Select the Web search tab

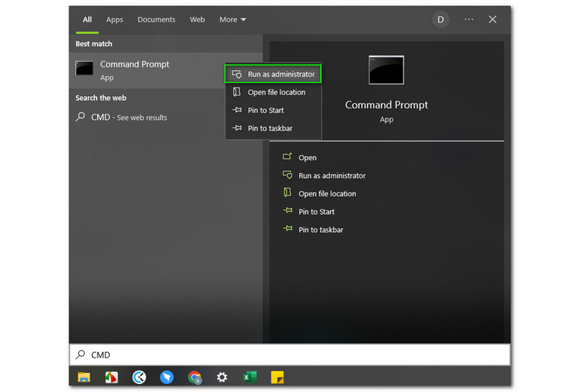pos(197,20)
